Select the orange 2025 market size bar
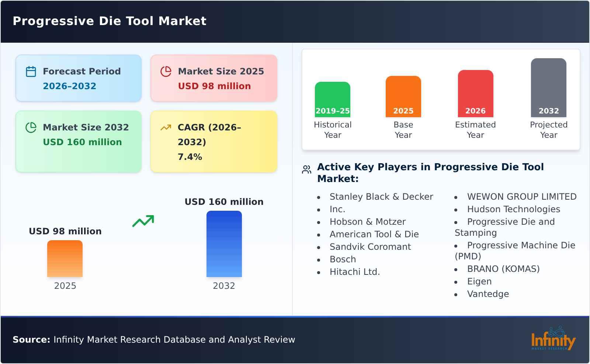Image resolution: width=590 pixels, height=364 pixels. pos(65,259)
